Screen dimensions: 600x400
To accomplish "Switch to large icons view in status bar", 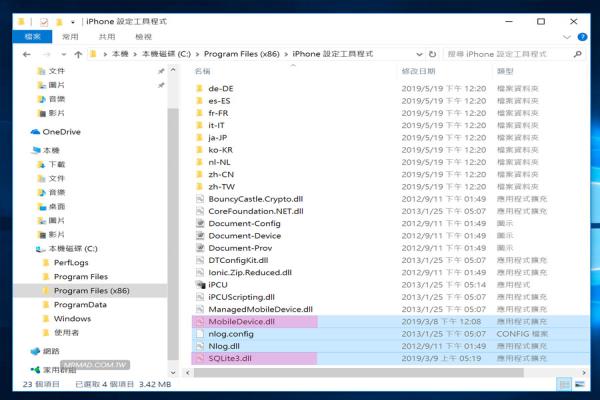I will tap(580, 384).
